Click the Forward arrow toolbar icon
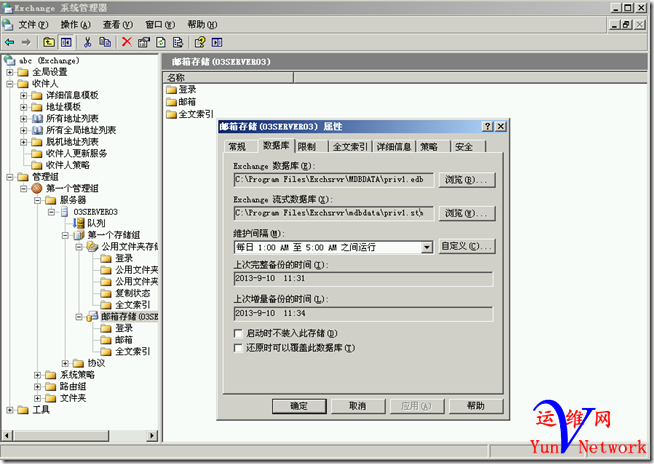654x464 pixels. pos(26,42)
